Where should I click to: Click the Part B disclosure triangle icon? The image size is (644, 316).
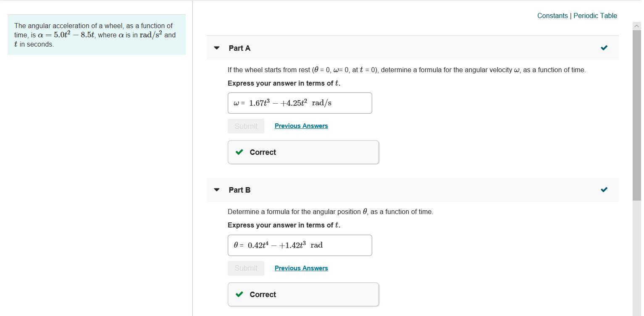(216, 190)
